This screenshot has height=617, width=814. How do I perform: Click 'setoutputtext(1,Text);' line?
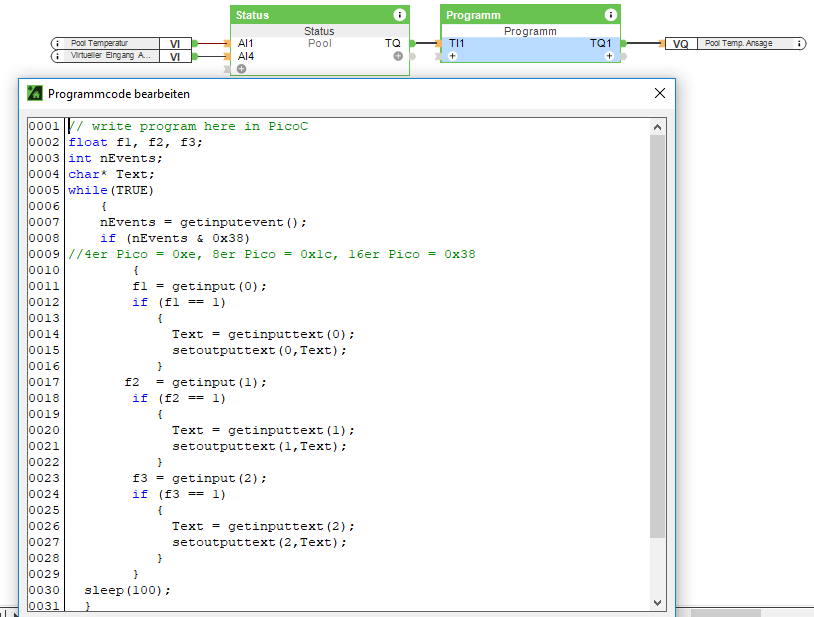(259, 446)
